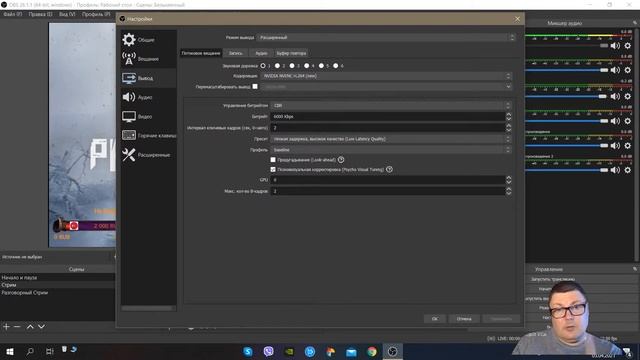Select audio track 3 radio button
The image size is (640, 360).
[x=292, y=65]
